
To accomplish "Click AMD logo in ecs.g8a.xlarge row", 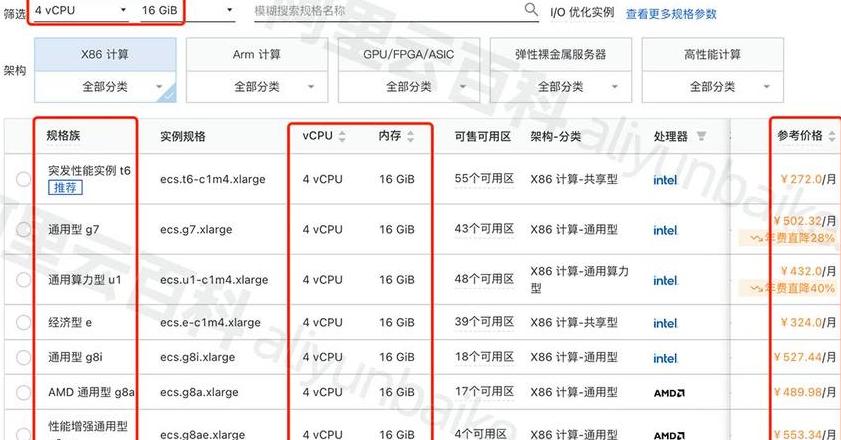I will click(x=669, y=393).
